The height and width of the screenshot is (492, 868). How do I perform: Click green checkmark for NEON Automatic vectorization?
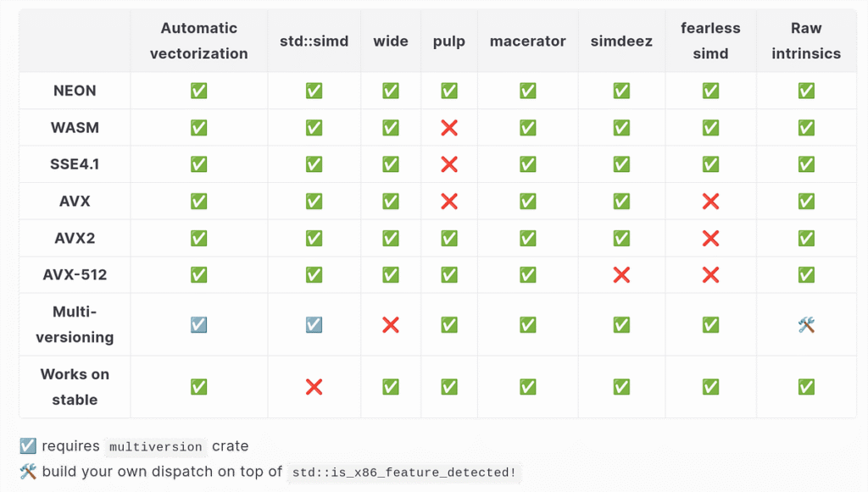[x=199, y=91]
